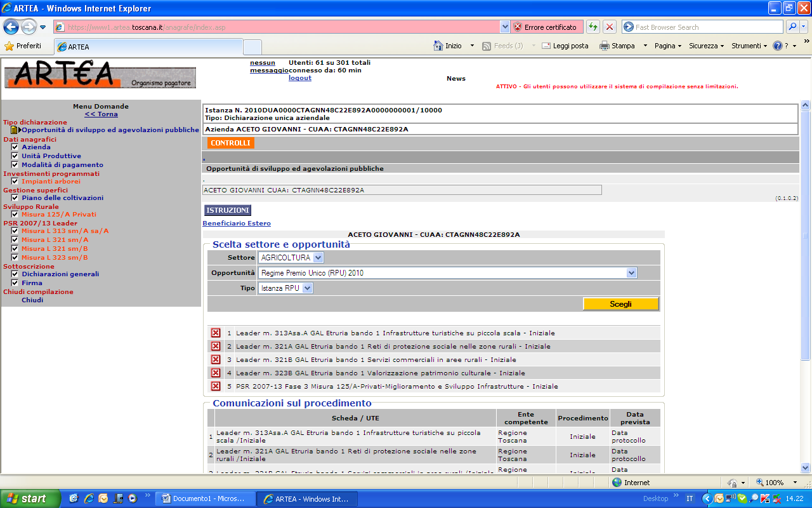812x508 pixels.
Task: Expand the address bar history dropdown
Action: (505, 27)
